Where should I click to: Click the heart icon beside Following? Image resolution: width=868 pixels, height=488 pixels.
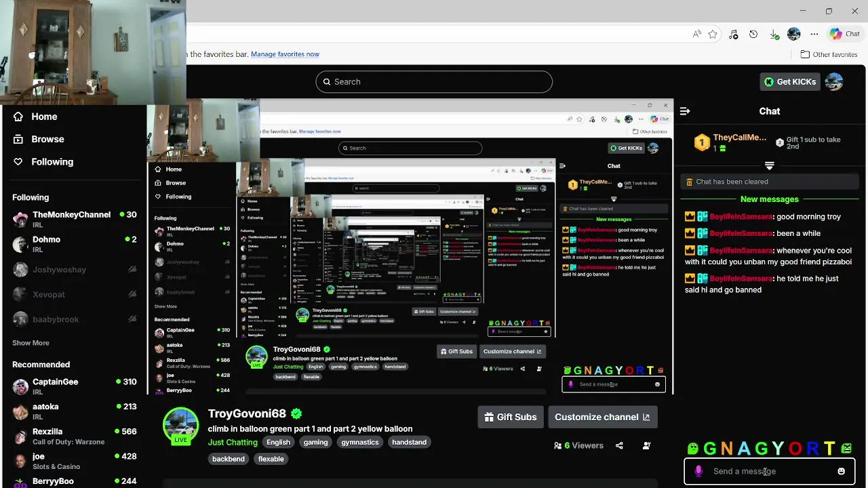coord(18,162)
